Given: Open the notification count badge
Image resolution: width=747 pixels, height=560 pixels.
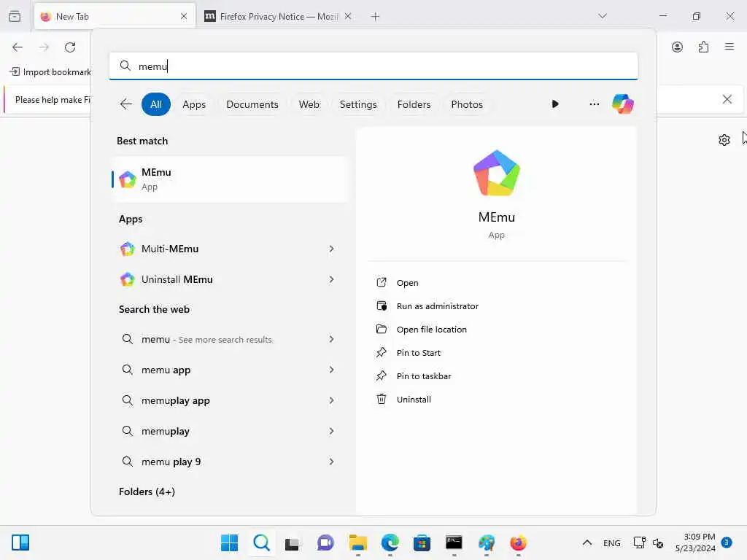Looking at the screenshot, I should 727,542.
